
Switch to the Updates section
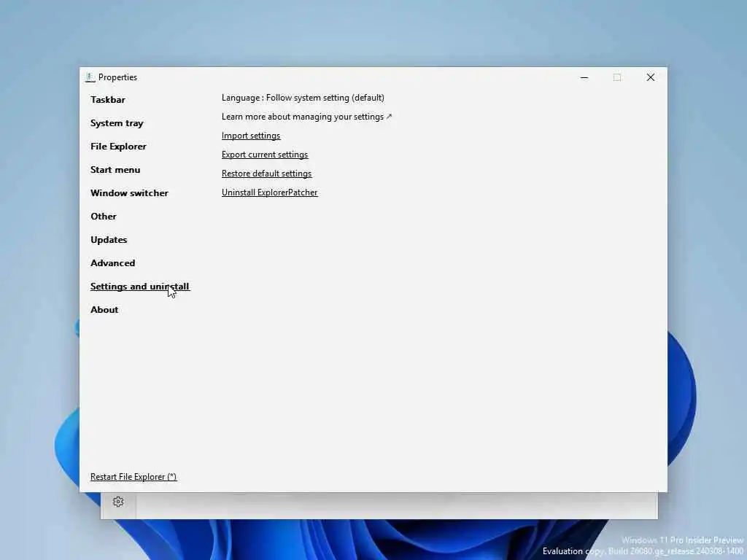pos(109,239)
